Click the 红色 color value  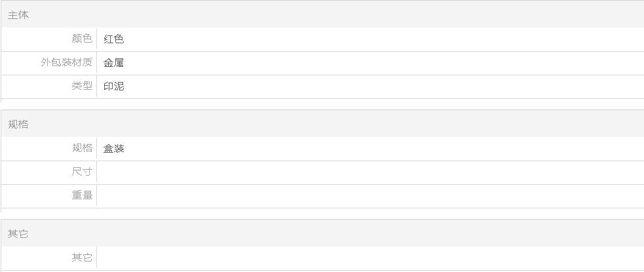pyautogui.click(x=114, y=39)
